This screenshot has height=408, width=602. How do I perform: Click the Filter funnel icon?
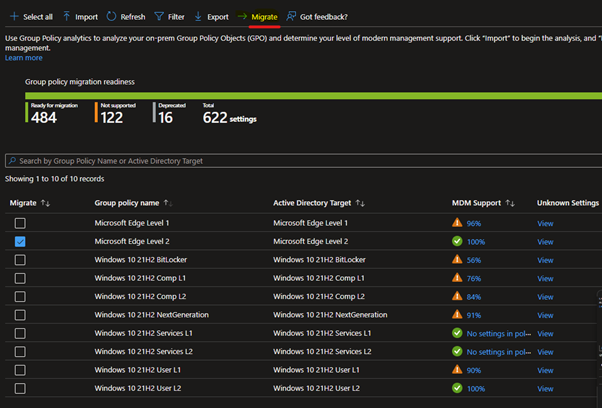(159, 16)
